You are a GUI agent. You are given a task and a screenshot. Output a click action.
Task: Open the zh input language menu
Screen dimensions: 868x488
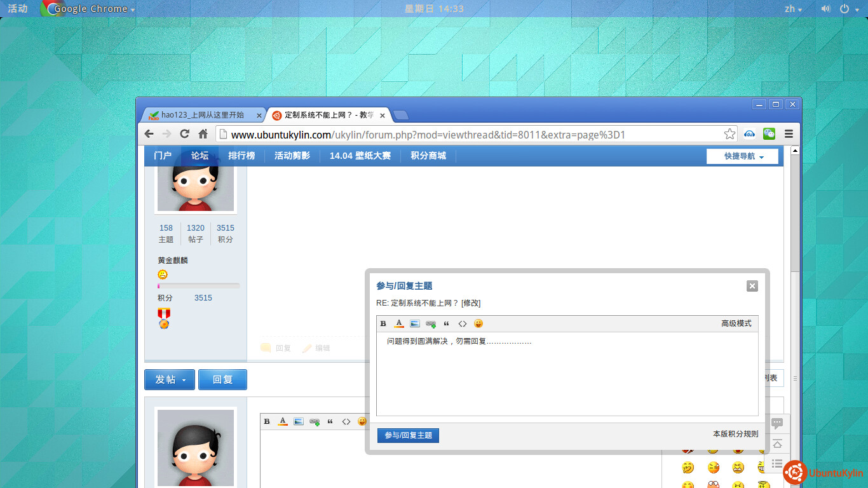pyautogui.click(x=793, y=9)
